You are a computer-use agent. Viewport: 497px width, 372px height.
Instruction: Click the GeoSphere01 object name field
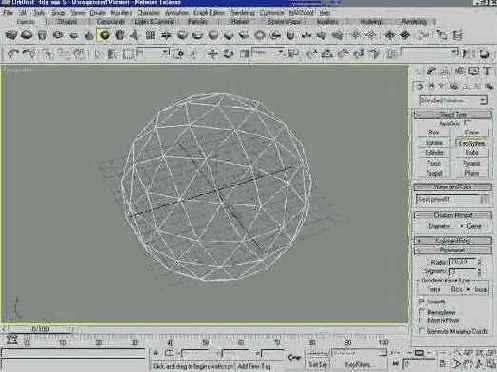447,200
